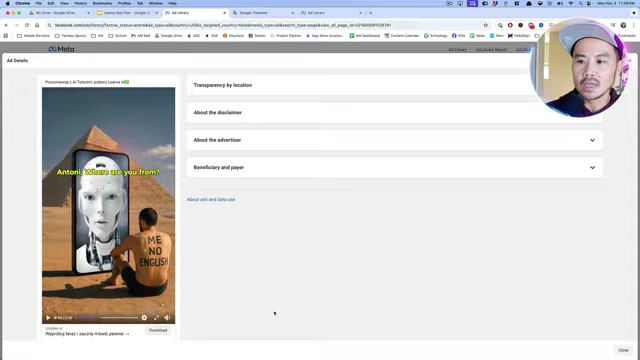
Task: Open AM Mail bookmark
Action: click(141, 36)
